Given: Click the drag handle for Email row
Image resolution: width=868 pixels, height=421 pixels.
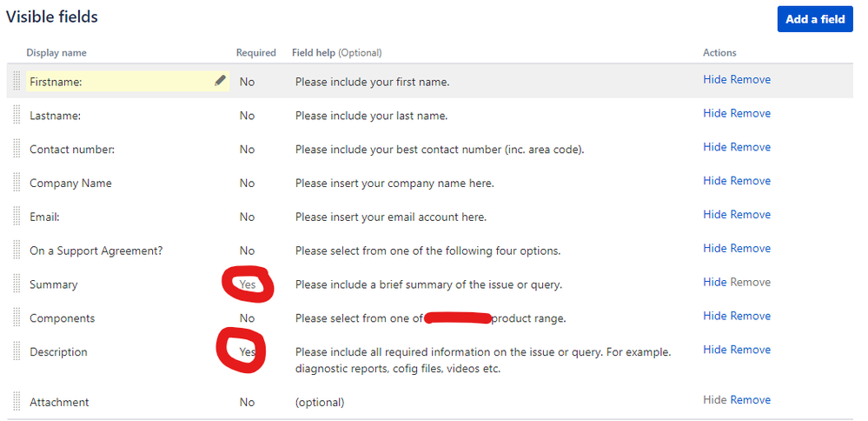Looking at the screenshot, I should click(17, 217).
